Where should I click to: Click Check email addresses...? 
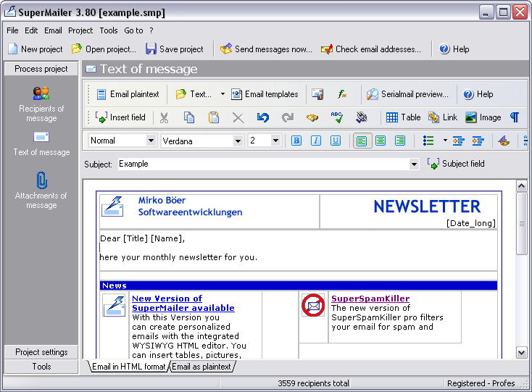[x=371, y=49]
